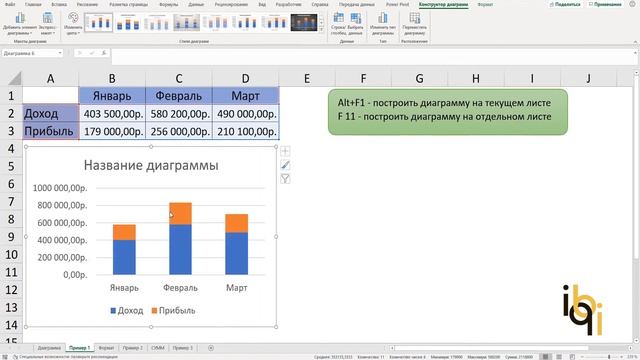The width and height of the screenshot is (640, 360).
Task: Open the Quick Layout gallery
Action: point(47,24)
